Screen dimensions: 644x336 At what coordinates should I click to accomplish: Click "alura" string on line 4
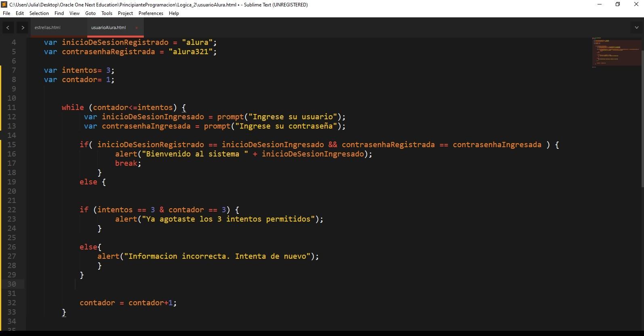[x=197, y=42]
